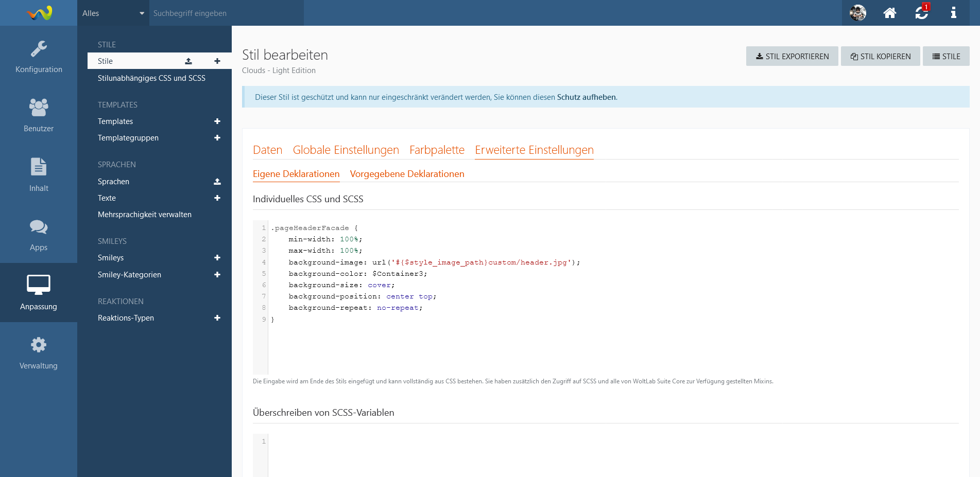Click the import icon next to Sprachen
This screenshot has height=477, width=980.
tap(217, 182)
